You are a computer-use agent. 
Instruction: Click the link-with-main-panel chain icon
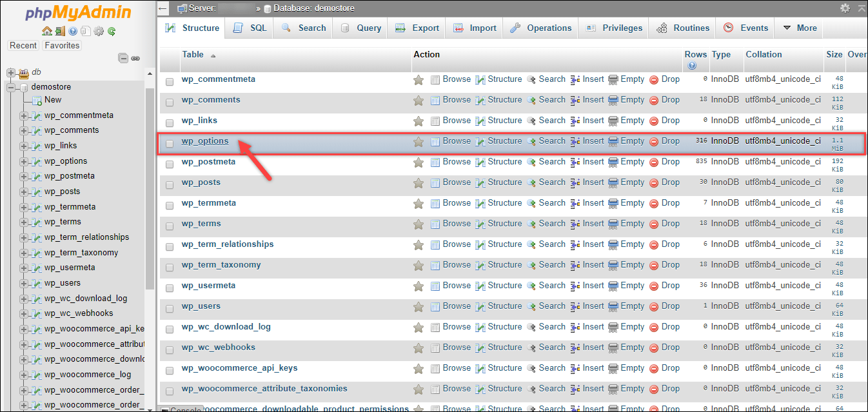point(135,58)
